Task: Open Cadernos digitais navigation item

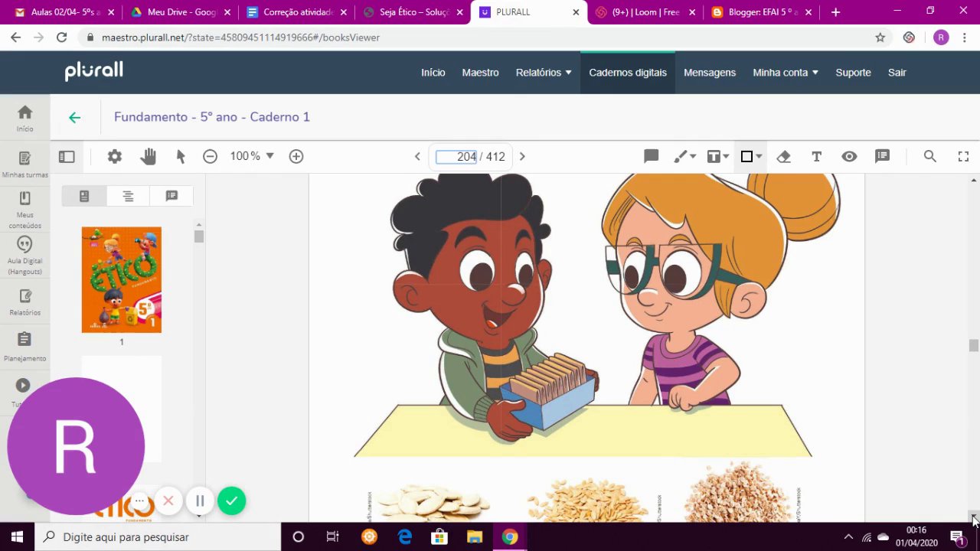Action: pos(628,72)
